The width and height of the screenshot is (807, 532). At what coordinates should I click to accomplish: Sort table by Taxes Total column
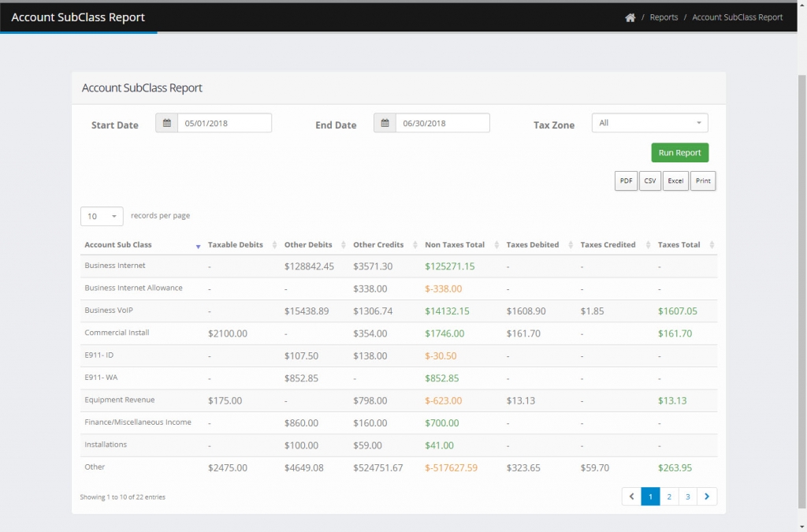pos(679,245)
